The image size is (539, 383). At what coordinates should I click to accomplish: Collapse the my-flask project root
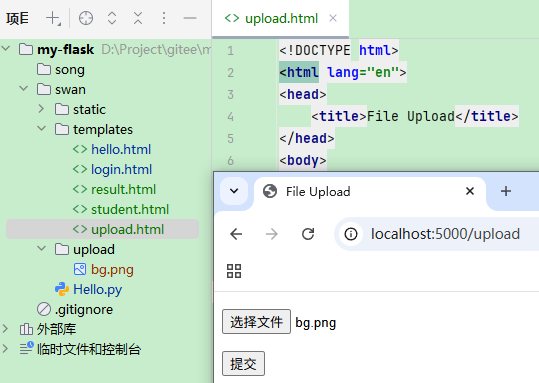click(x=6, y=48)
